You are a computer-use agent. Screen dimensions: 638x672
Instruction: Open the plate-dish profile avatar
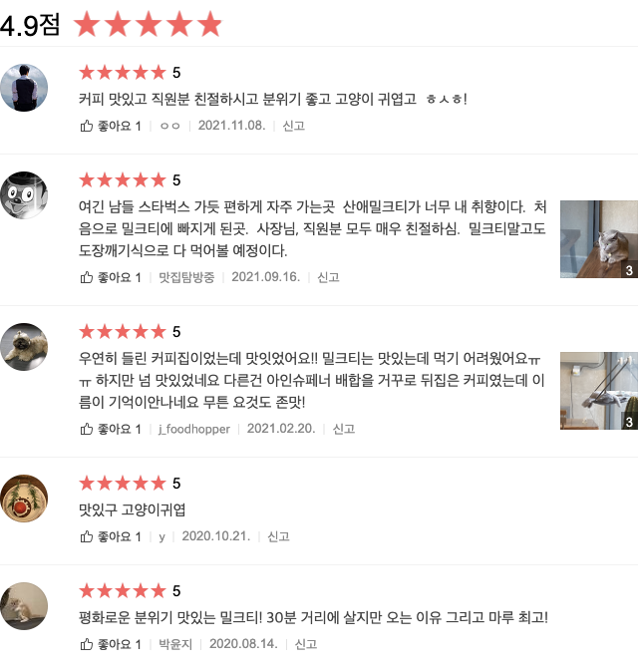[24, 499]
